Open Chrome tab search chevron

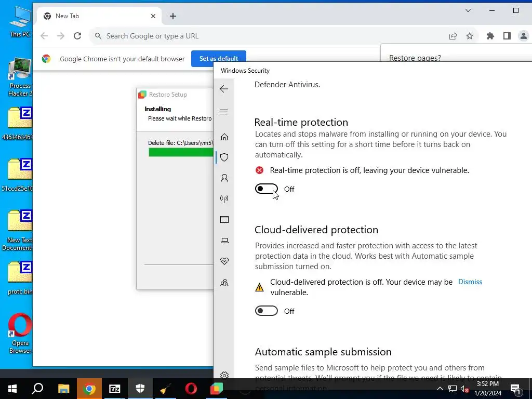(x=468, y=10)
